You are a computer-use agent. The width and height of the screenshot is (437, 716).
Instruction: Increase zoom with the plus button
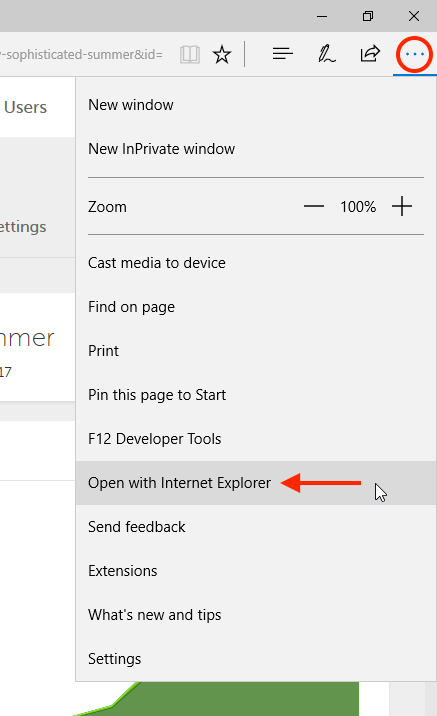pos(402,206)
